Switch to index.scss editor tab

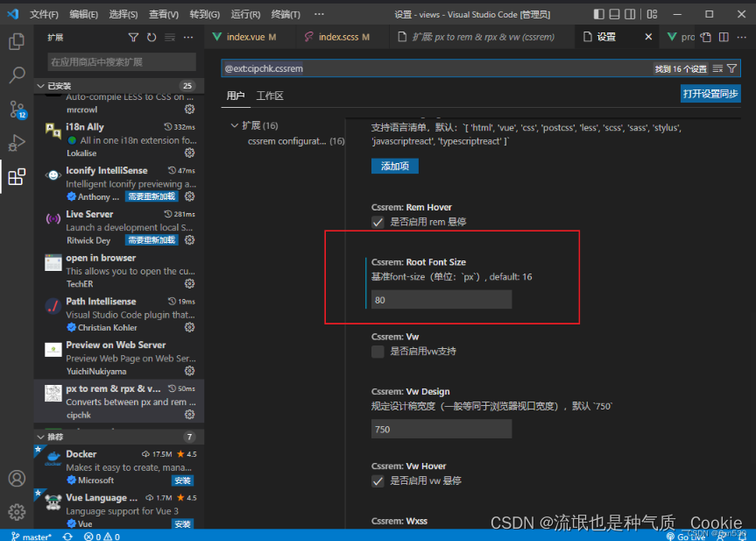[x=342, y=37]
